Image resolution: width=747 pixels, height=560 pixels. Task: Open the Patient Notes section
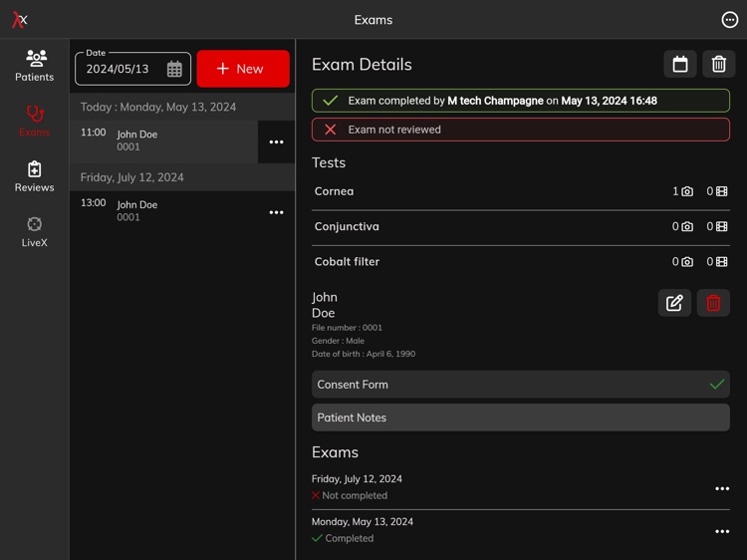520,418
